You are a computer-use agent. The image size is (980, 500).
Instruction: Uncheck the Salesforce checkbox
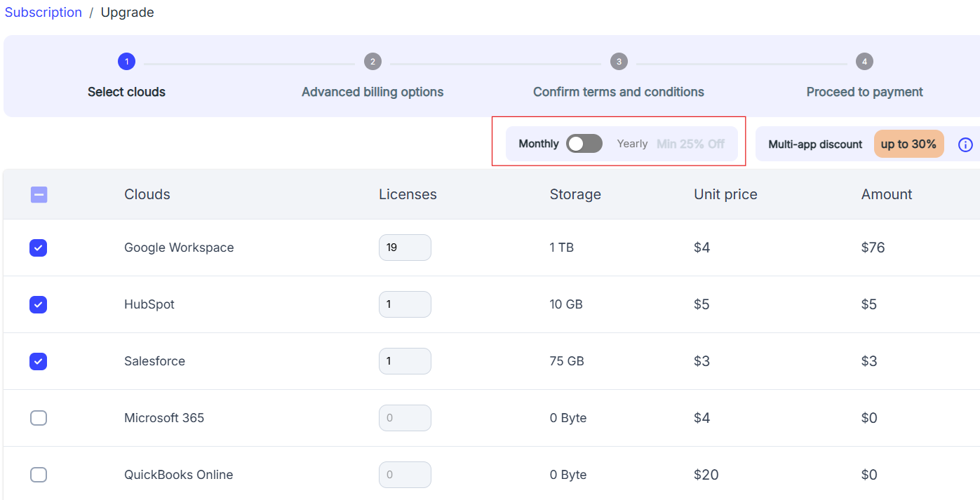(x=39, y=361)
